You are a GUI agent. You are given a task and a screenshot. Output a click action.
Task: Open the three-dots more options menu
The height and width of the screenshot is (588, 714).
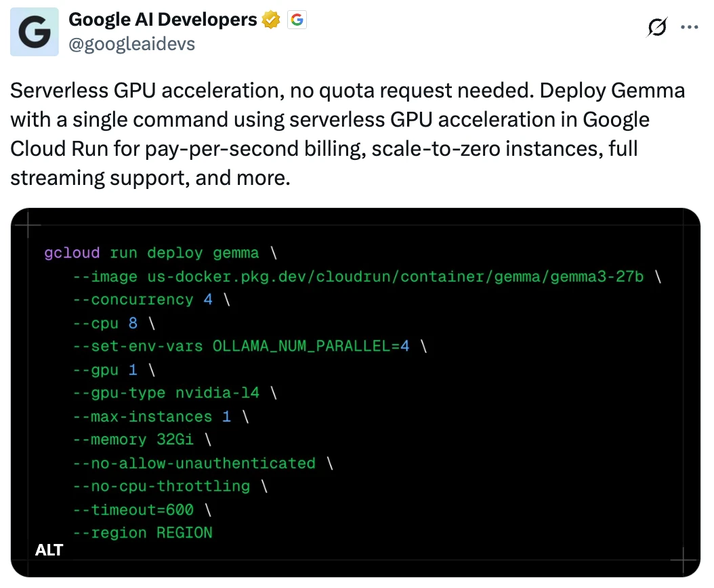(x=690, y=27)
